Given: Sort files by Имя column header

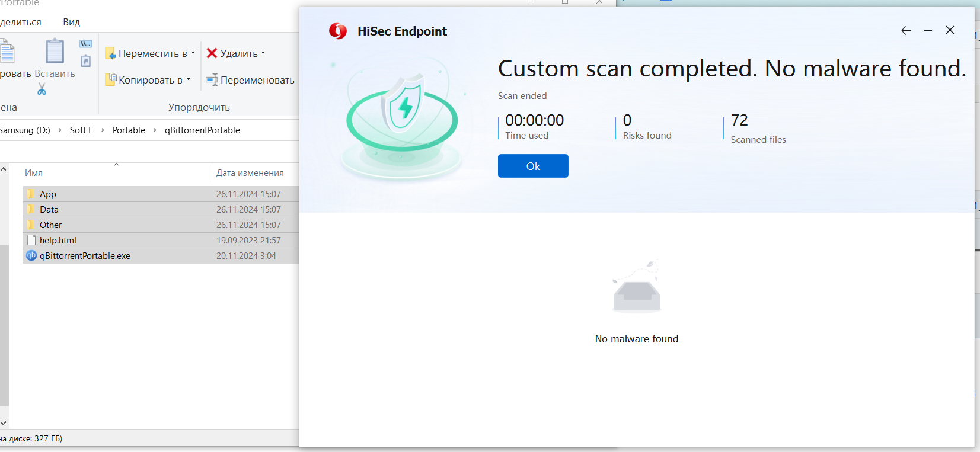Looking at the screenshot, I should [34, 173].
